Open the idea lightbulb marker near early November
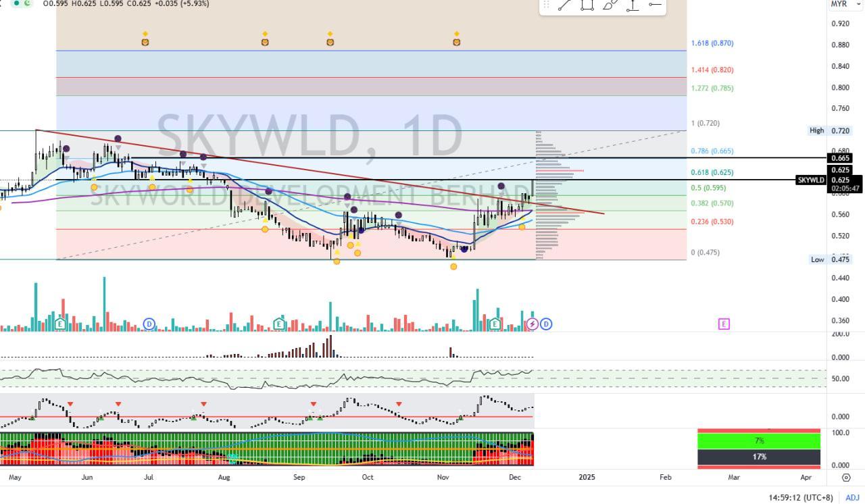Viewport: 865px width, 504px height. pos(457,42)
